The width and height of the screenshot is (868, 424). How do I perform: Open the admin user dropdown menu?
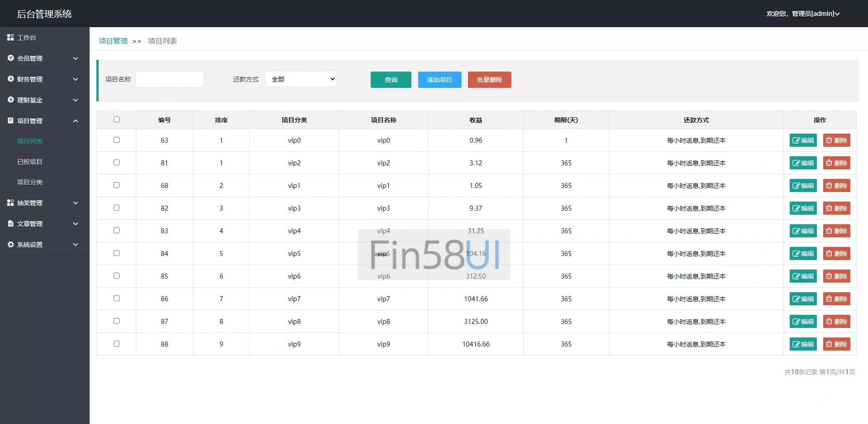click(x=802, y=14)
